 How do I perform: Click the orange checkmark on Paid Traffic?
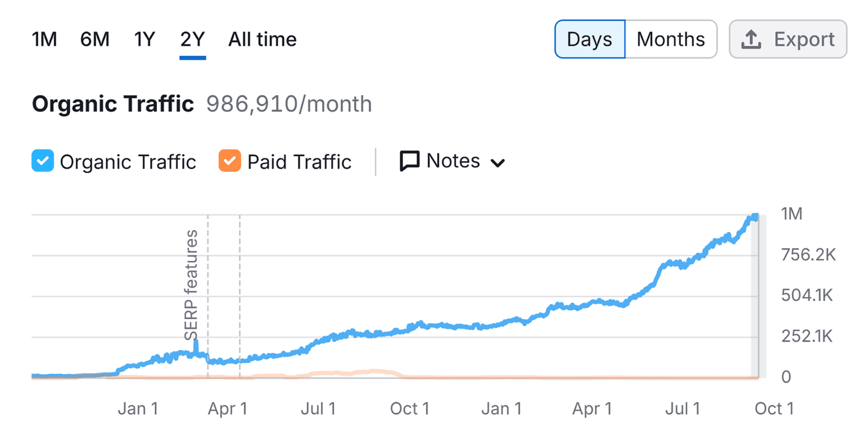click(229, 160)
